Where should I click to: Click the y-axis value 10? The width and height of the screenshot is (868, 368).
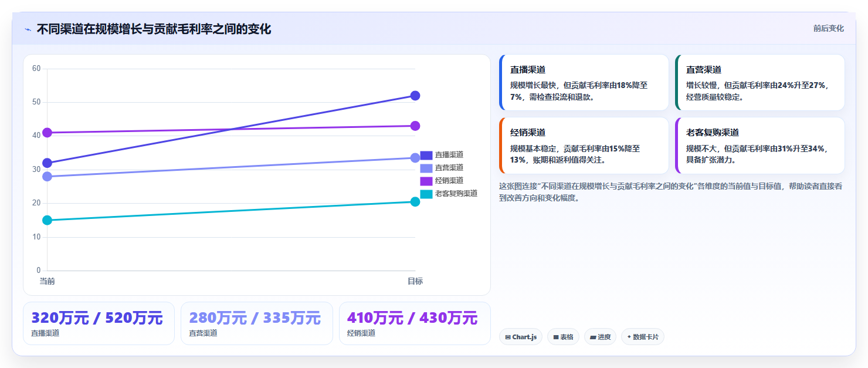(x=36, y=237)
